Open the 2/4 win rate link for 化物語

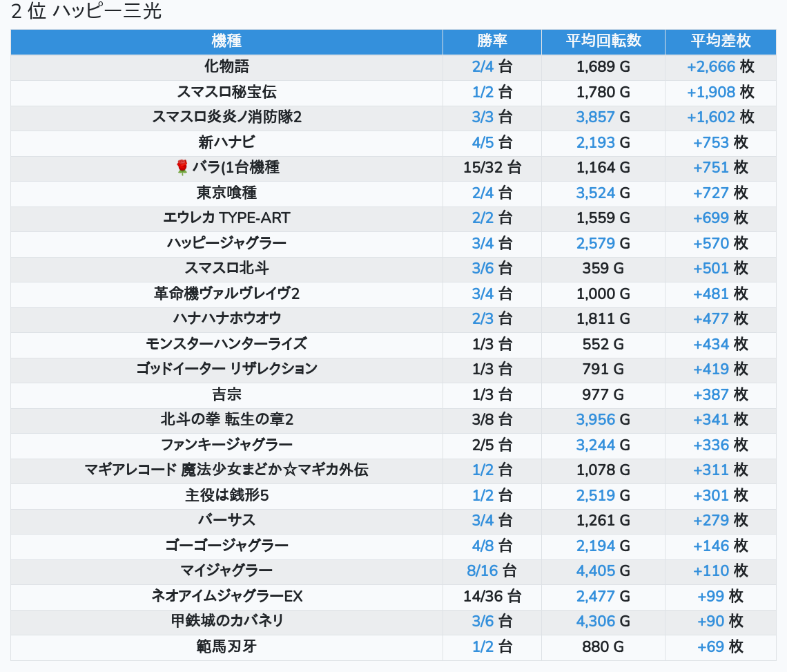pyautogui.click(x=483, y=67)
